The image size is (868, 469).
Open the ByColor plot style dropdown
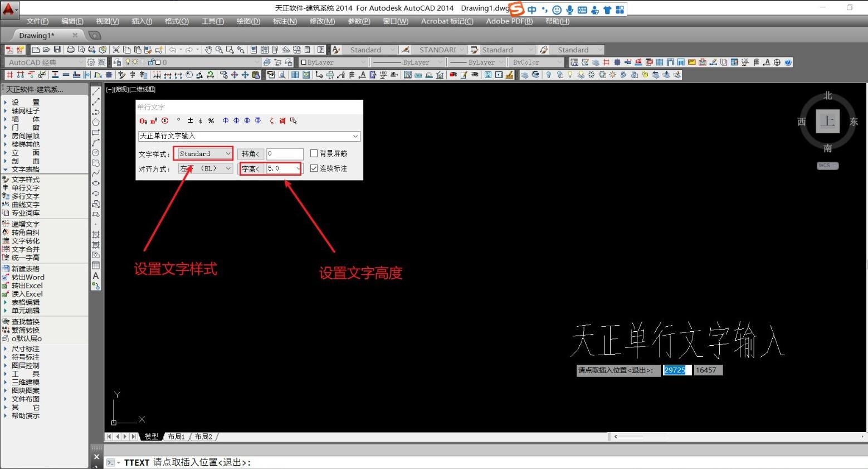click(x=538, y=62)
